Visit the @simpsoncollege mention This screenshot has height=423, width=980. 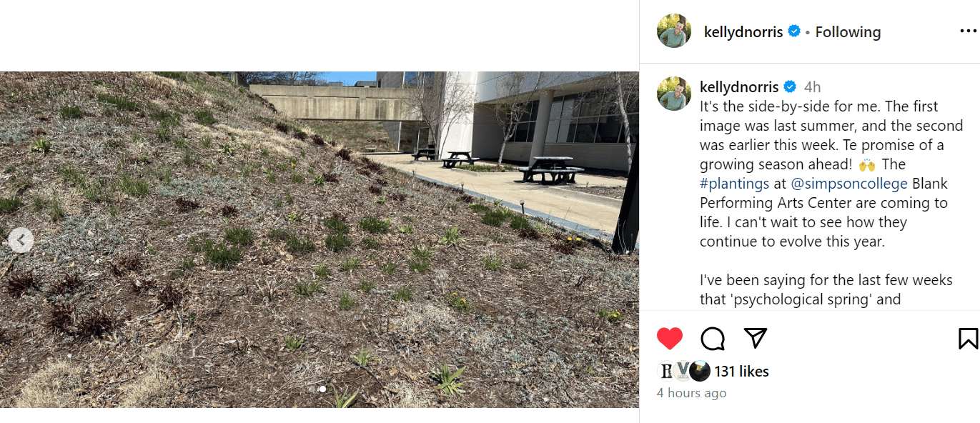coord(850,184)
